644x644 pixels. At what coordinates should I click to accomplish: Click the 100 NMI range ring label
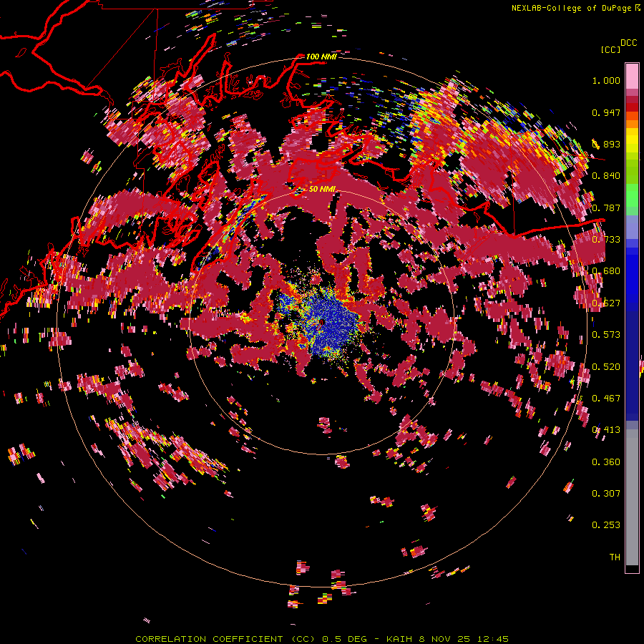pos(321,57)
